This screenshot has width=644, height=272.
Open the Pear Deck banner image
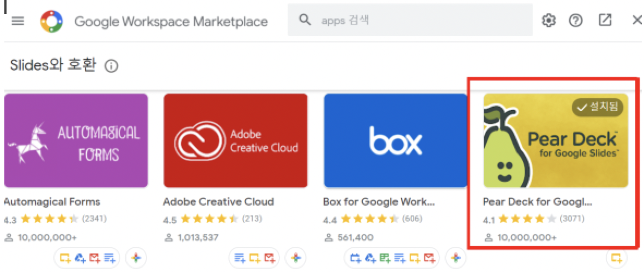(555, 141)
